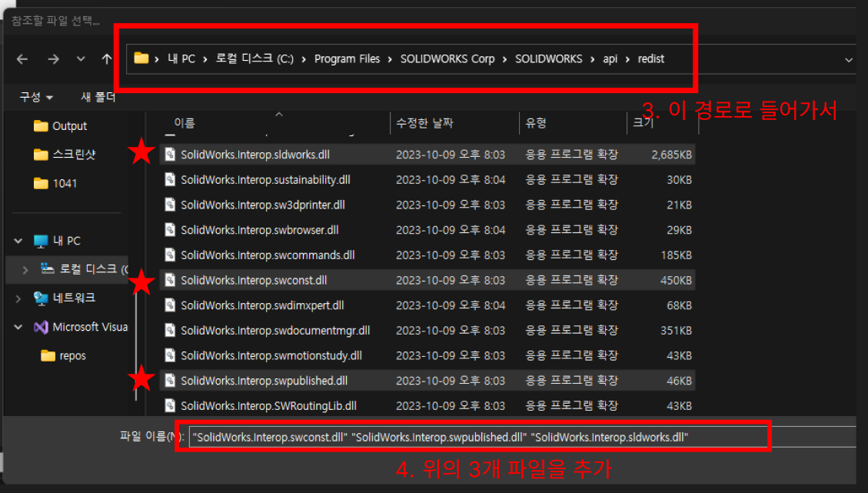Select SolidWorks.Interop.sw3dprinter.dll file
The width and height of the screenshot is (868, 493).
click(x=427, y=205)
